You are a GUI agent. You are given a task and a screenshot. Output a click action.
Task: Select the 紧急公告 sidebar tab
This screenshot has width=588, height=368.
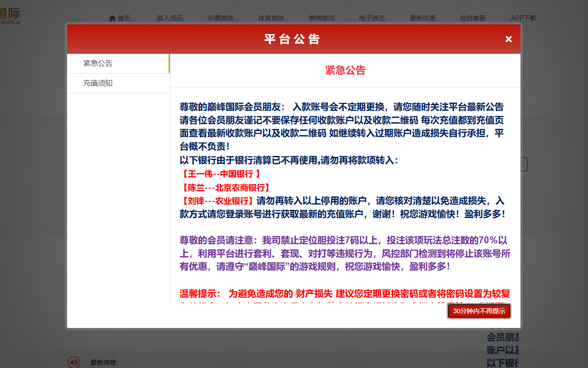(x=118, y=63)
